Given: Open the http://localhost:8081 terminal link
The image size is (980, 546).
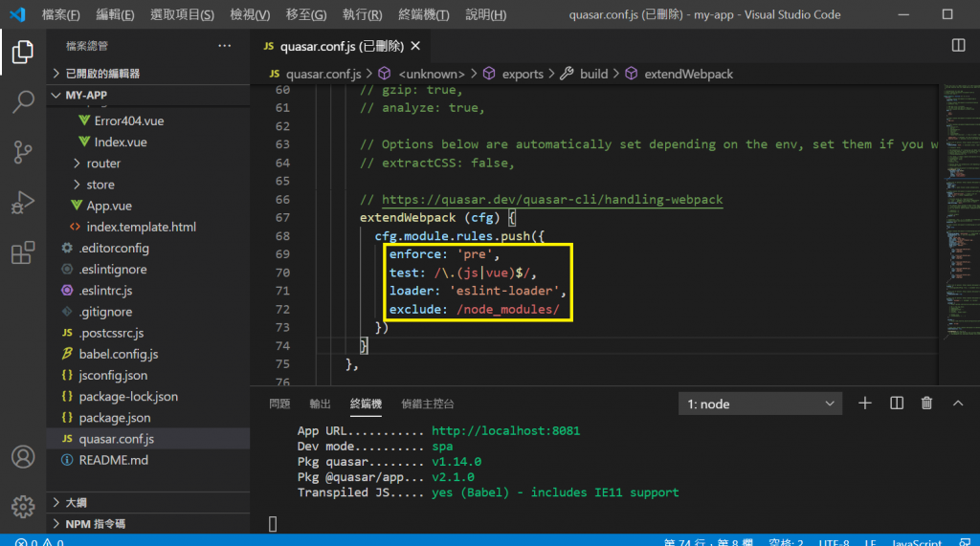Looking at the screenshot, I should (x=505, y=430).
